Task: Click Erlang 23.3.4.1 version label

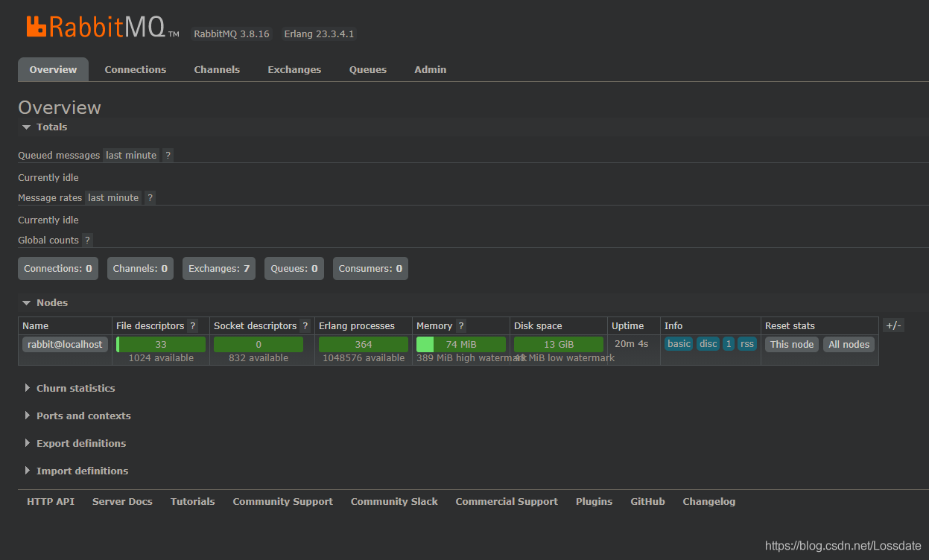Action: [319, 34]
